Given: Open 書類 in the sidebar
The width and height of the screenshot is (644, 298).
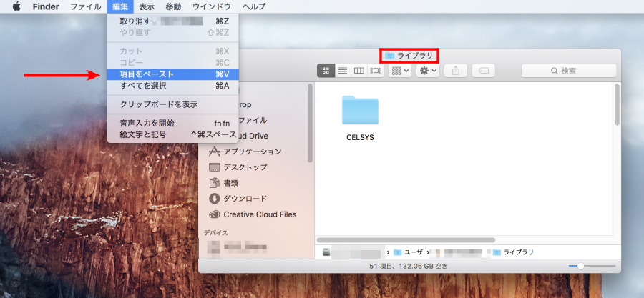Looking at the screenshot, I should point(231,183).
